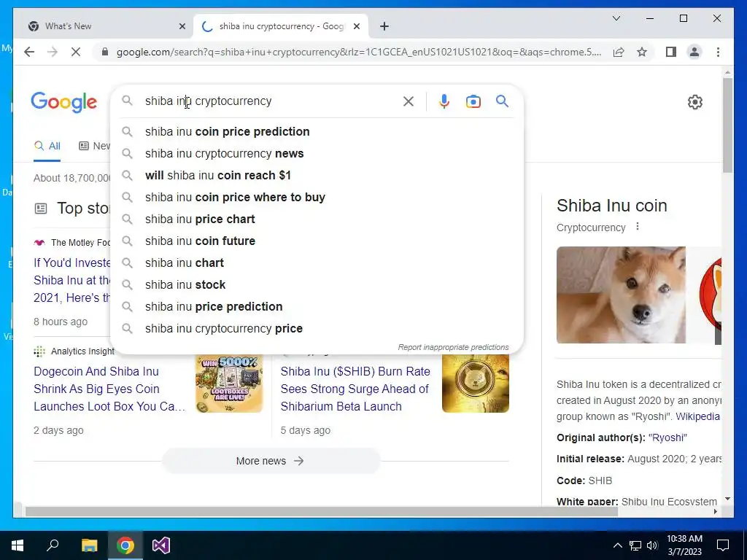
Task: Close the shiba inu cryptocurrency tab
Action: click(356, 26)
